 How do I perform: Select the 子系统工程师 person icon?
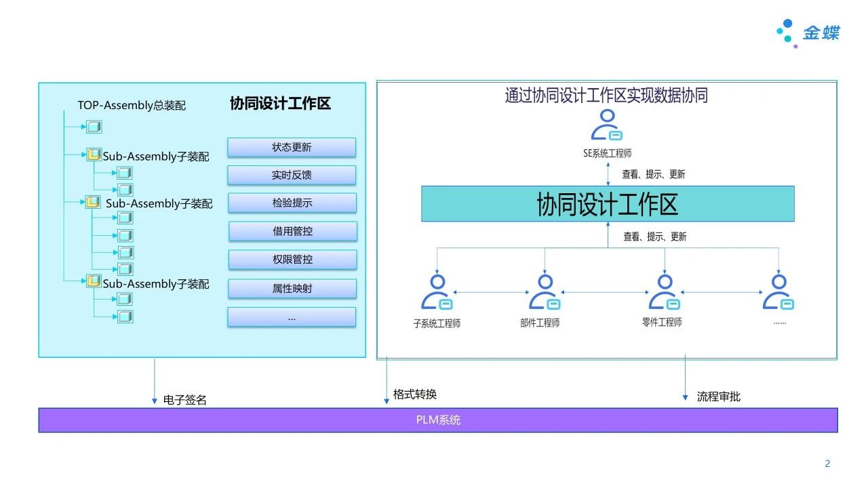click(437, 292)
